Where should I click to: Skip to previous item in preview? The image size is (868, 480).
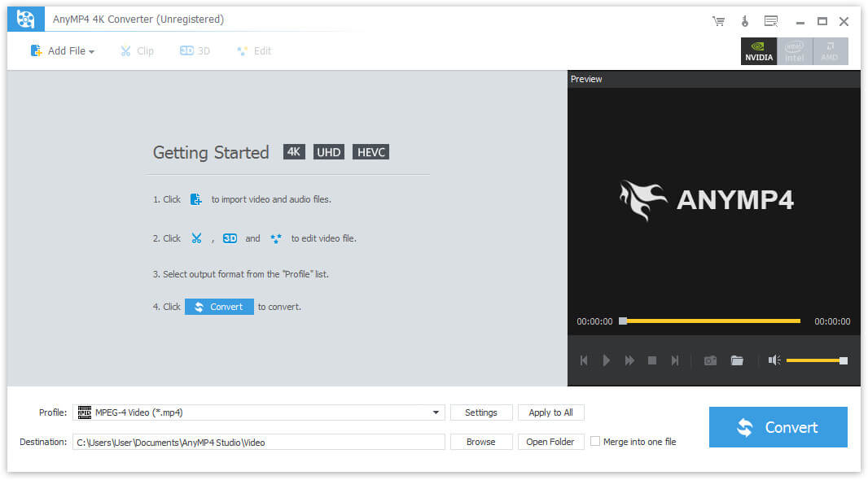click(584, 360)
